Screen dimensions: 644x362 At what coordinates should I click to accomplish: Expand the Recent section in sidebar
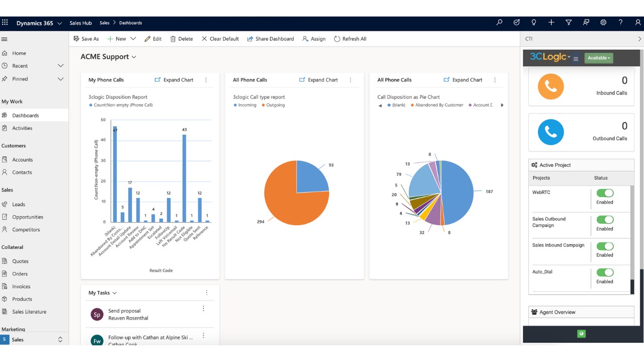click(60, 66)
